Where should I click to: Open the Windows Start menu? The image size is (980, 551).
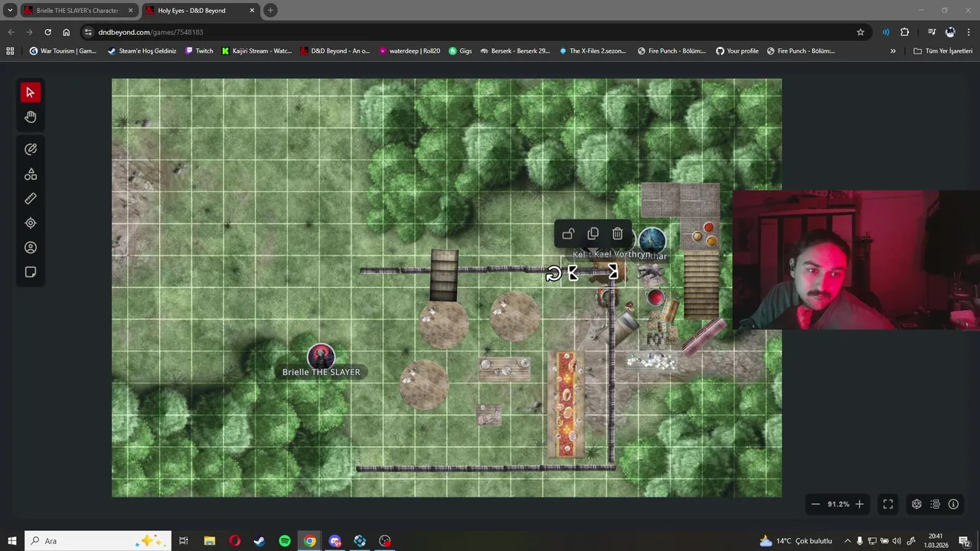[x=11, y=541]
